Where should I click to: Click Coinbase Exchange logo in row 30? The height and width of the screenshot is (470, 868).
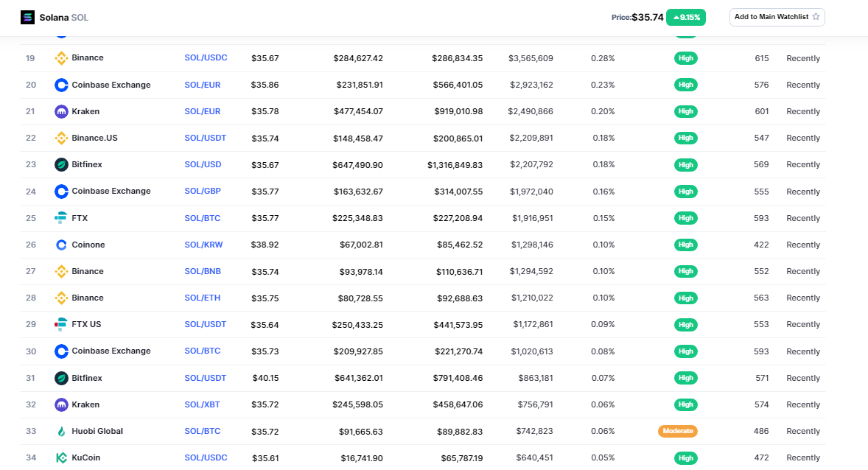click(x=61, y=351)
